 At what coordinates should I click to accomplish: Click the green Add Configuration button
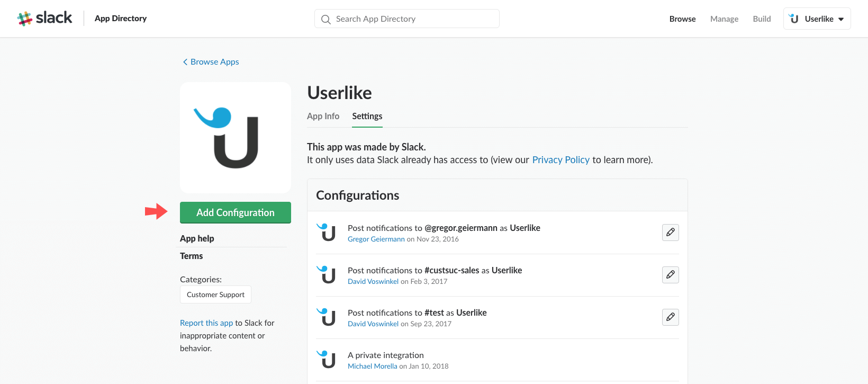click(236, 212)
